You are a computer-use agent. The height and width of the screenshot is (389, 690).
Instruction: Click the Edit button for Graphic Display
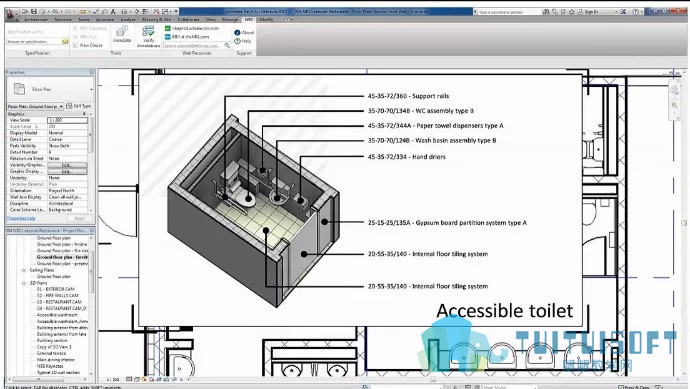coord(67,171)
